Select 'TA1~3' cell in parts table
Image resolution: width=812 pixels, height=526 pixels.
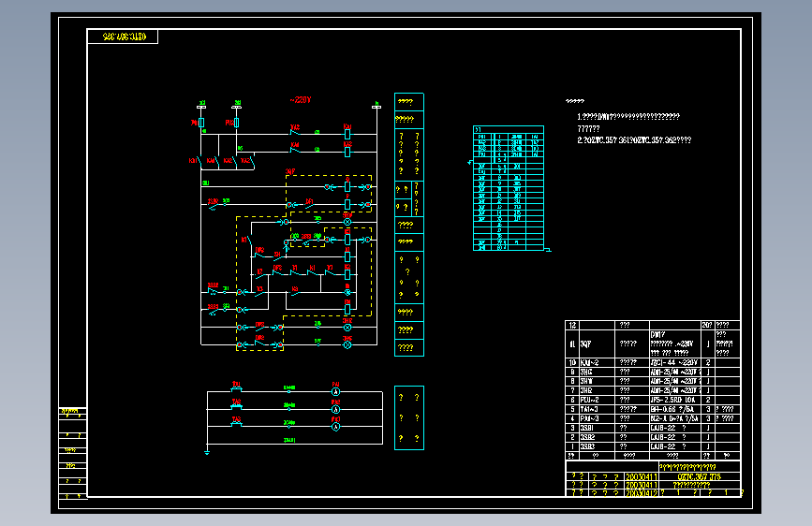coord(597,409)
